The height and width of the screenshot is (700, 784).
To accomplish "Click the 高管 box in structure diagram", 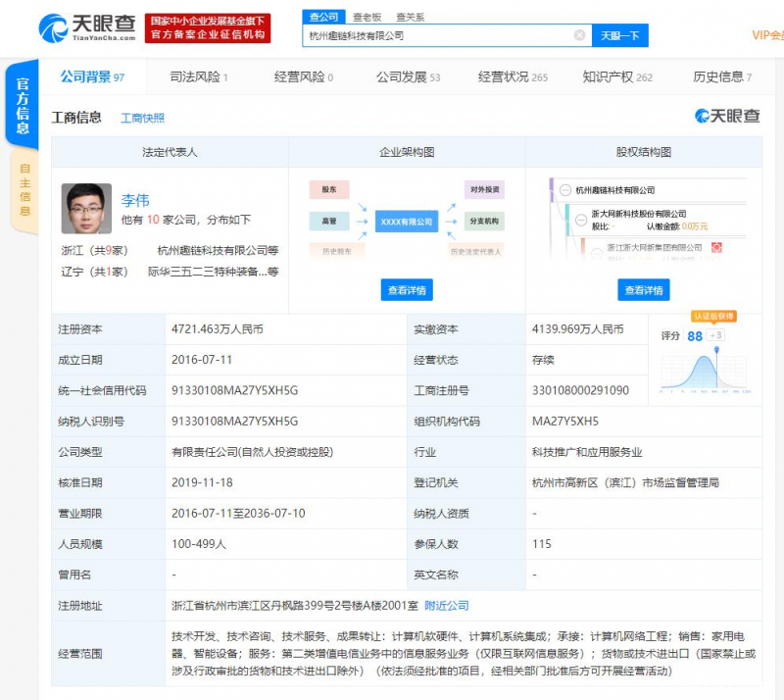I will tap(329, 222).
